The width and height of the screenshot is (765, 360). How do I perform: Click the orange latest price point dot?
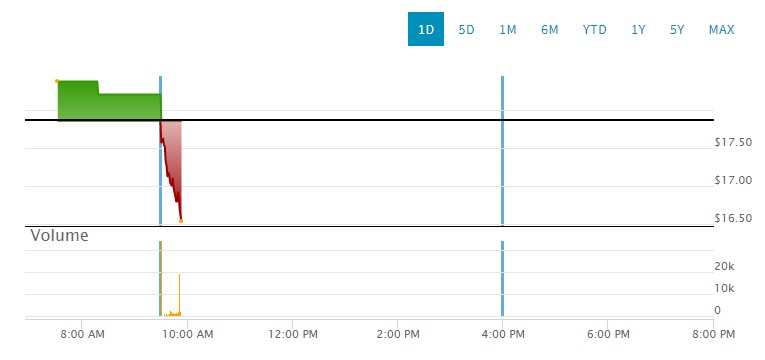click(x=181, y=221)
